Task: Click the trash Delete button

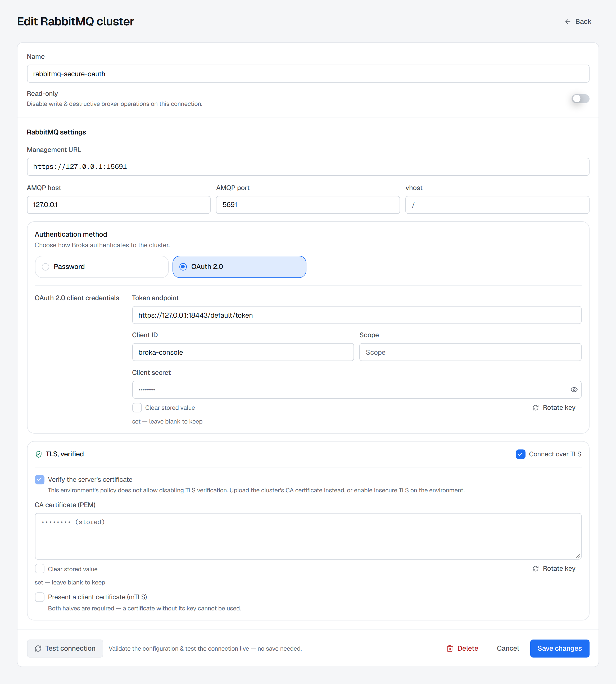Action: pos(462,649)
